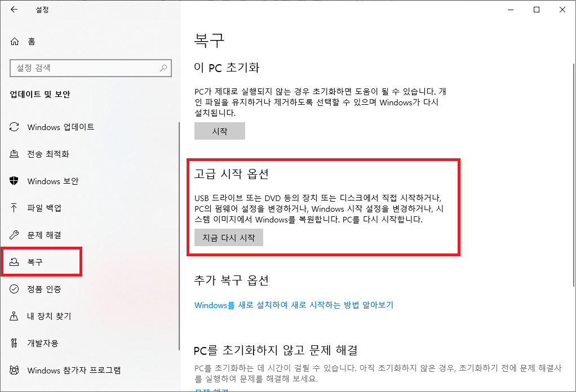
Task: Open the home icon labeled 홈
Action: pyautogui.click(x=14, y=42)
